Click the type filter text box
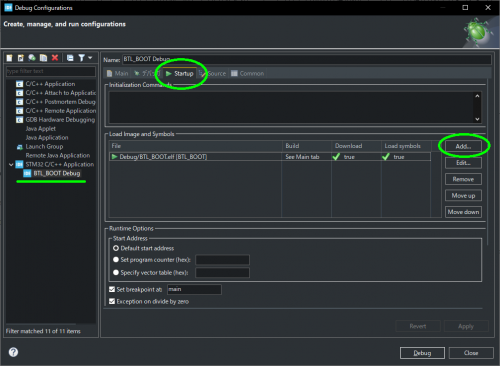Viewport: 500px width, 366px height. tap(51, 71)
